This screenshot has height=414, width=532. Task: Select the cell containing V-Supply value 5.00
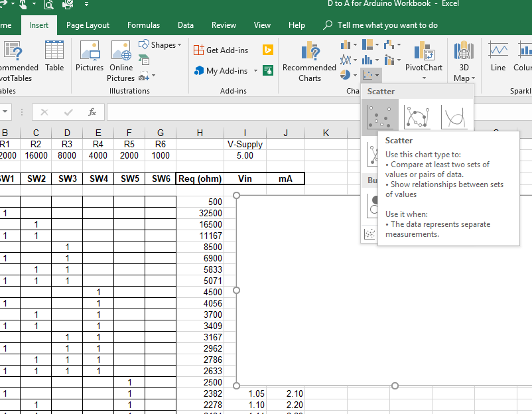(245, 156)
